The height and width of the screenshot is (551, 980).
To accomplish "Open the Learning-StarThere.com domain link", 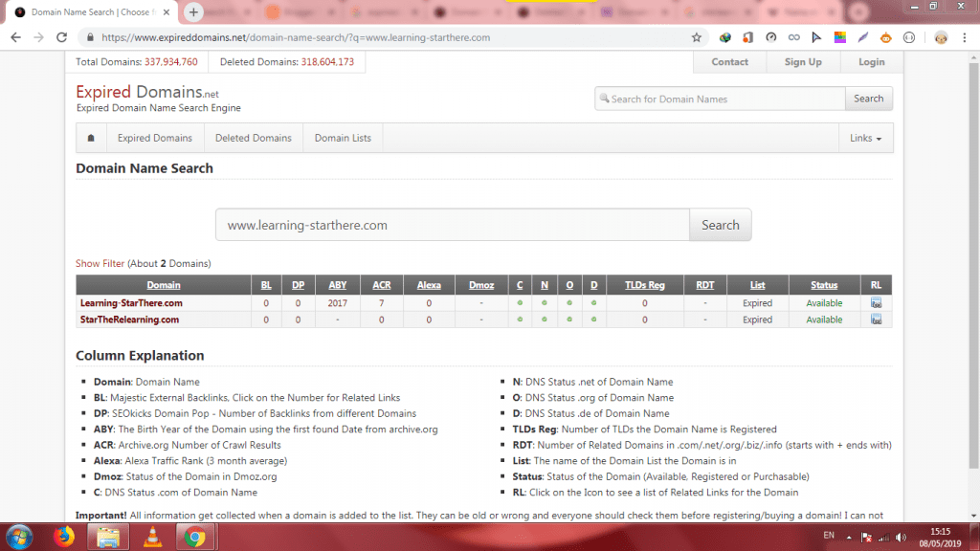I will coord(131,303).
